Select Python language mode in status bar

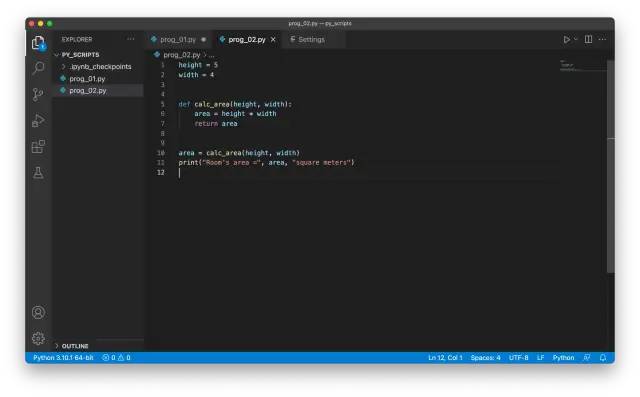(563, 358)
